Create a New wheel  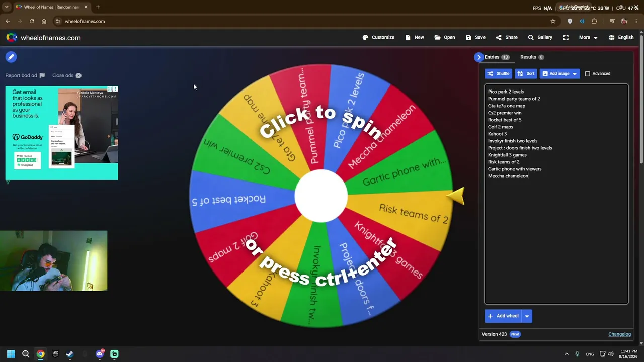tap(415, 37)
